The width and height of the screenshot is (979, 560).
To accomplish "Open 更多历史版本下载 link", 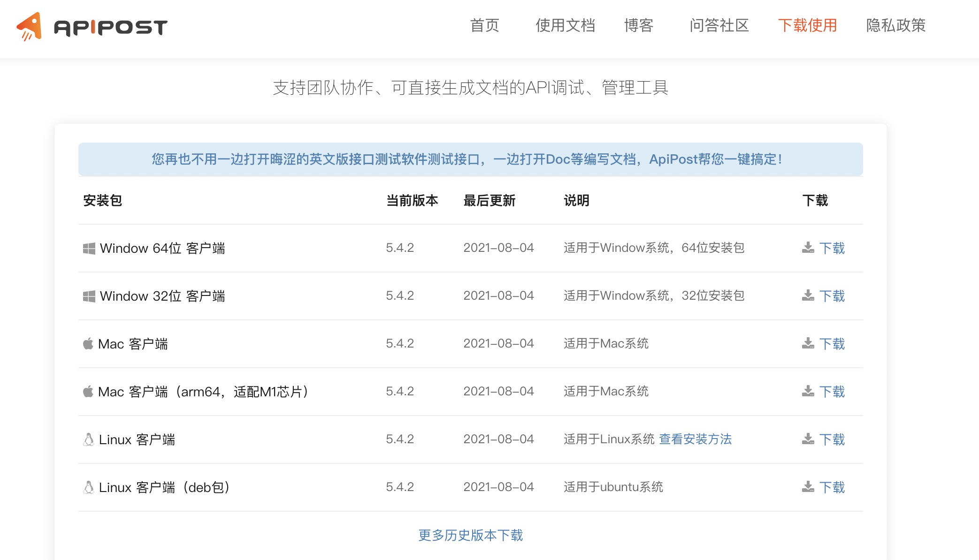I will coord(470,535).
